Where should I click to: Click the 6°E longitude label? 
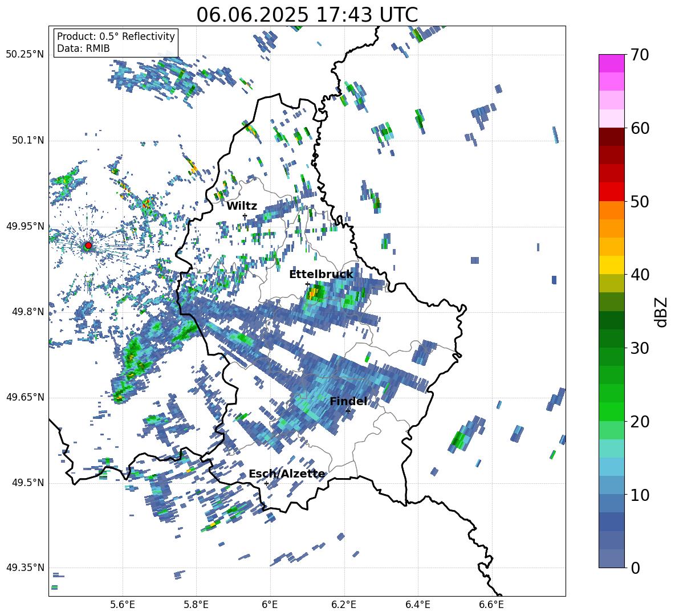pos(270,605)
